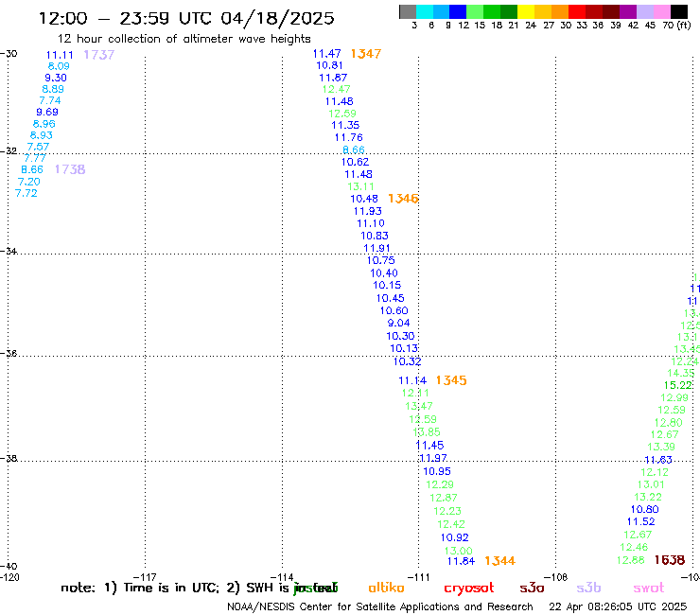The image size is (700, 615).
Task: Click the generation timestamp '22 Apr 08:26:05 UTC 2025'
Action: click(x=618, y=606)
